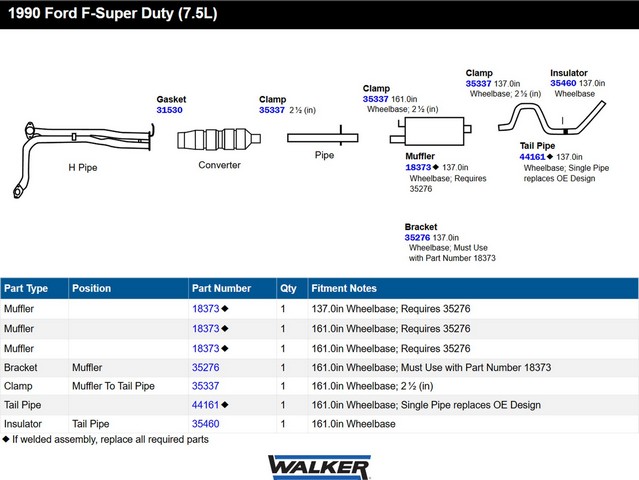Open Tail Pipe 44161 link in diagram
This screenshot has width=639, height=480.
532,157
